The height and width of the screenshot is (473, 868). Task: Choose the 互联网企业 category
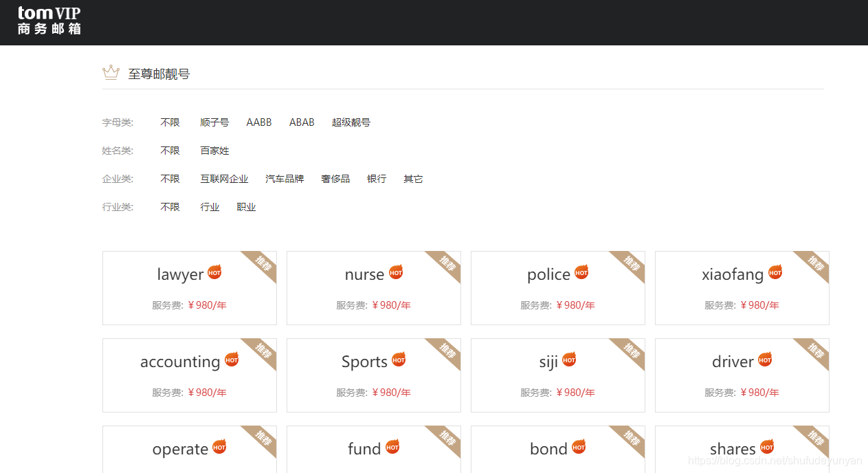[224, 178]
